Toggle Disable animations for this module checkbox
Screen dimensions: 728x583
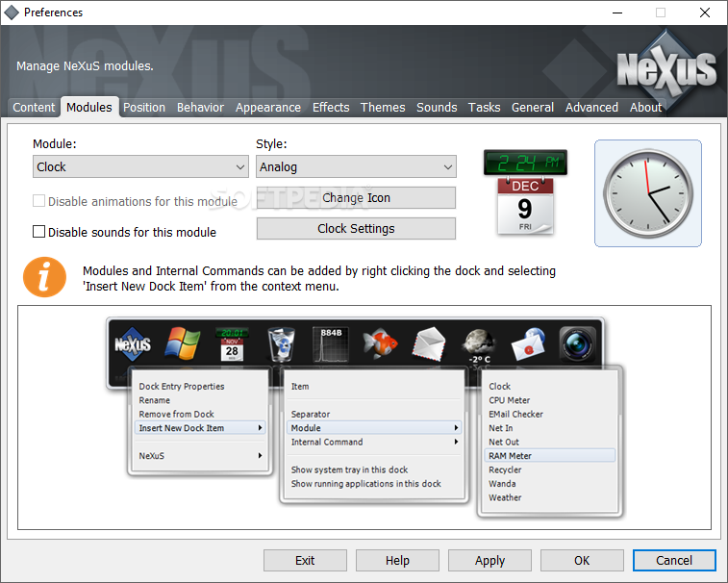pyautogui.click(x=39, y=201)
